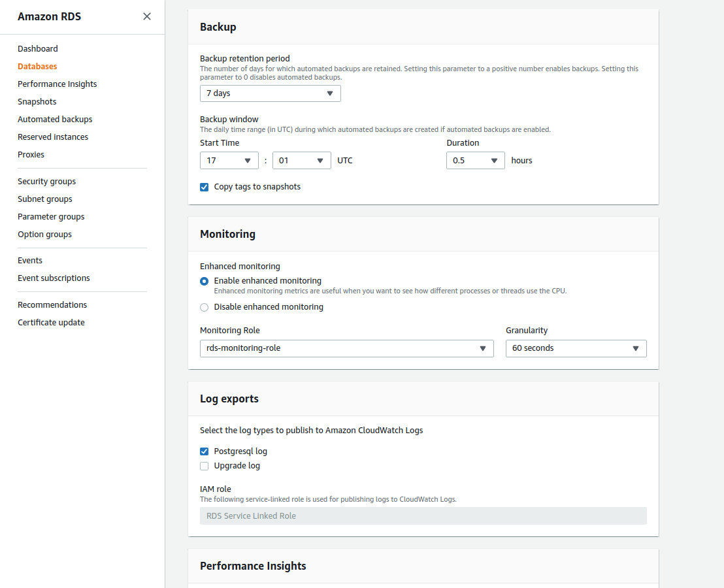This screenshot has height=588, width=724.
Task: Enable Upgrade log checkbox
Action: (204, 466)
